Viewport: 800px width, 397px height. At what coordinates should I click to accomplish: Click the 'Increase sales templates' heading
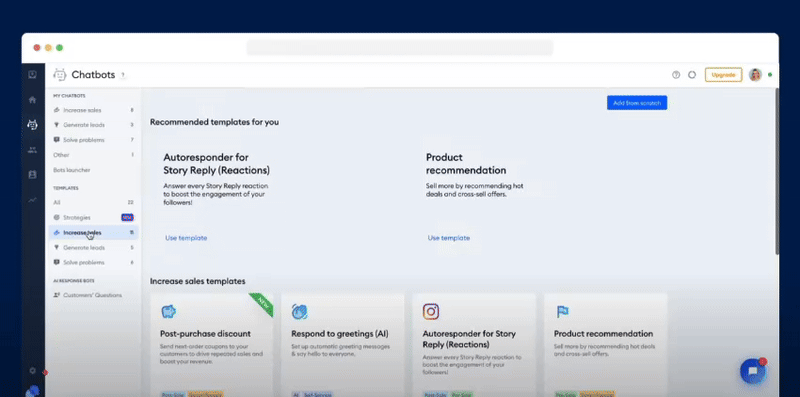click(x=197, y=281)
